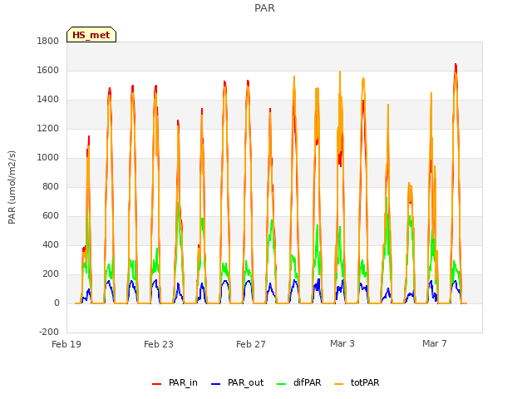Click the 600 y-axis tick label

click(51, 216)
